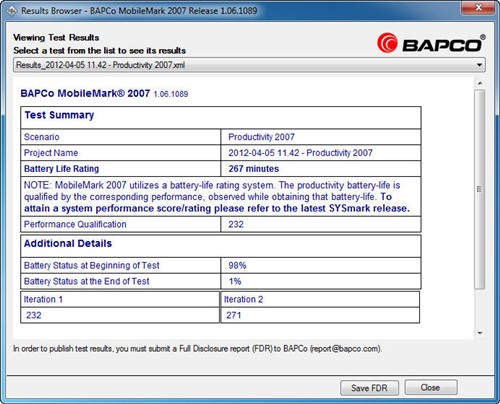The image size is (500, 404).
Task: Click the Iteration 1 cell
Action: click(120, 299)
